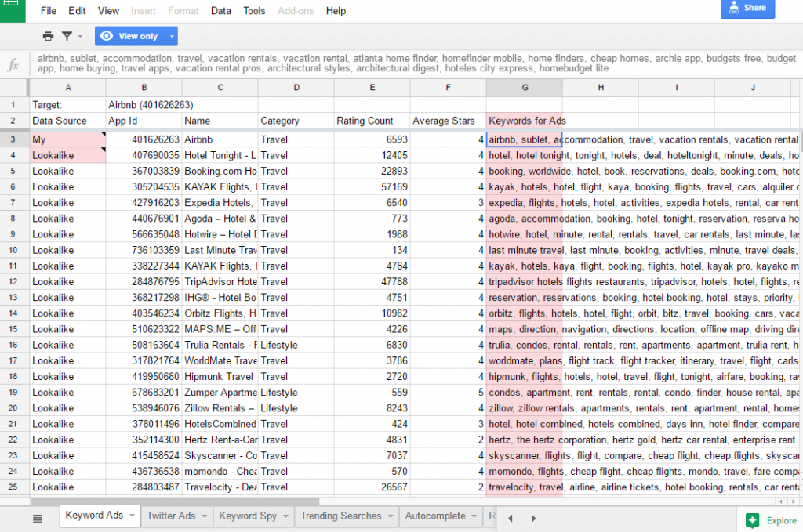
Task: Select cell with App Id 284803487
Action: [144, 487]
